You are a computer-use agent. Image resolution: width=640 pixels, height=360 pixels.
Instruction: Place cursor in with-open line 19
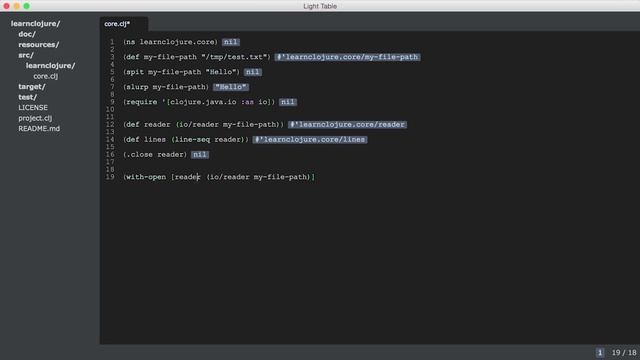[219, 177]
